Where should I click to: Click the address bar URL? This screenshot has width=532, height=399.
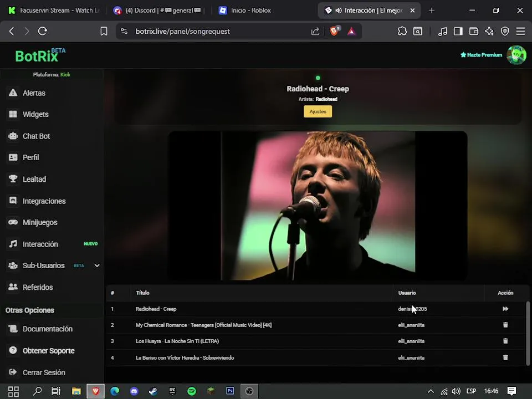click(x=182, y=31)
